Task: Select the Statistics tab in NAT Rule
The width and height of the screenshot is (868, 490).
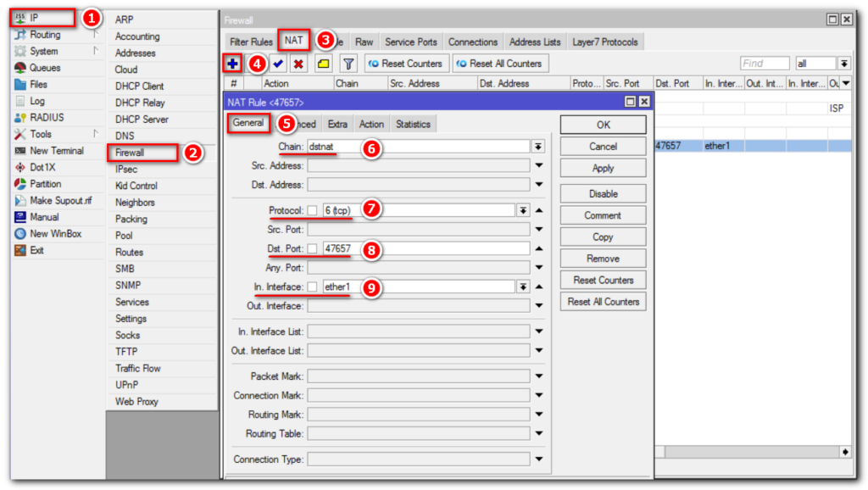Action: click(x=413, y=125)
